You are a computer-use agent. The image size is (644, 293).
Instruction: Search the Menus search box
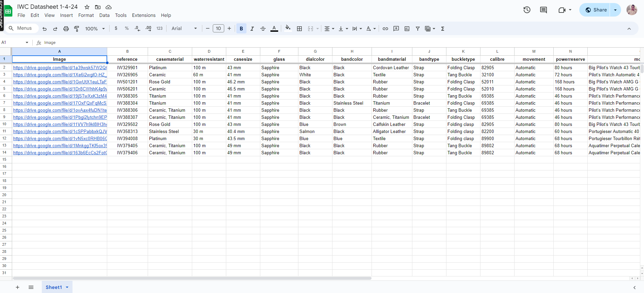tap(21, 28)
